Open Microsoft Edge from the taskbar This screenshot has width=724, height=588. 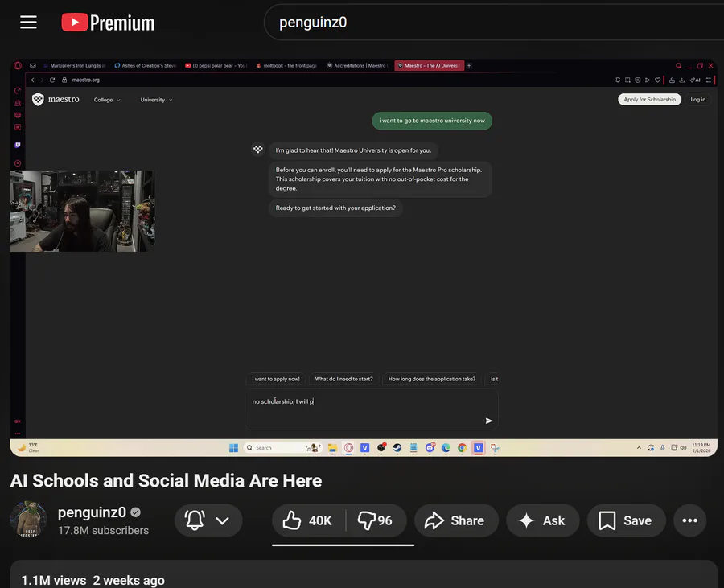pyautogui.click(x=446, y=448)
